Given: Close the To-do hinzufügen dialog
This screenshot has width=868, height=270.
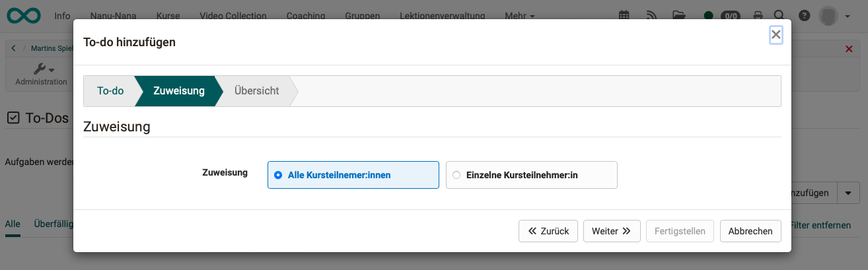Looking at the screenshot, I should [776, 35].
